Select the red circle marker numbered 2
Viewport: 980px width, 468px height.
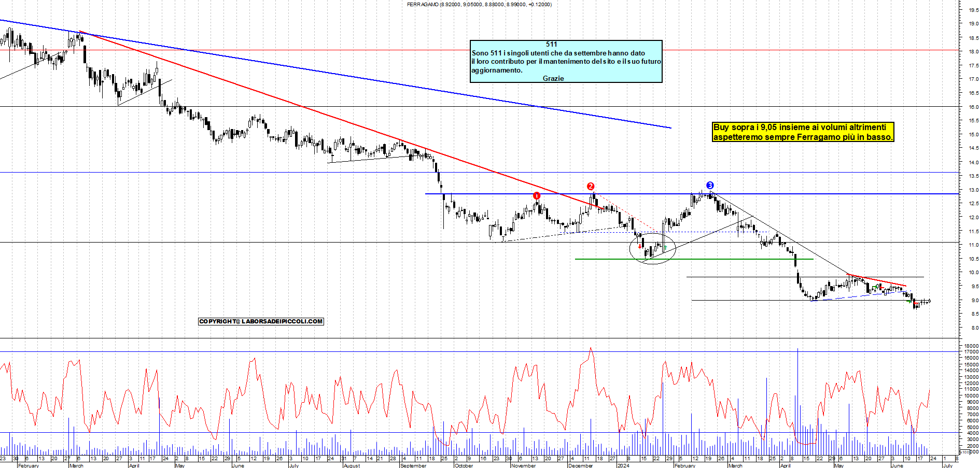591,187
